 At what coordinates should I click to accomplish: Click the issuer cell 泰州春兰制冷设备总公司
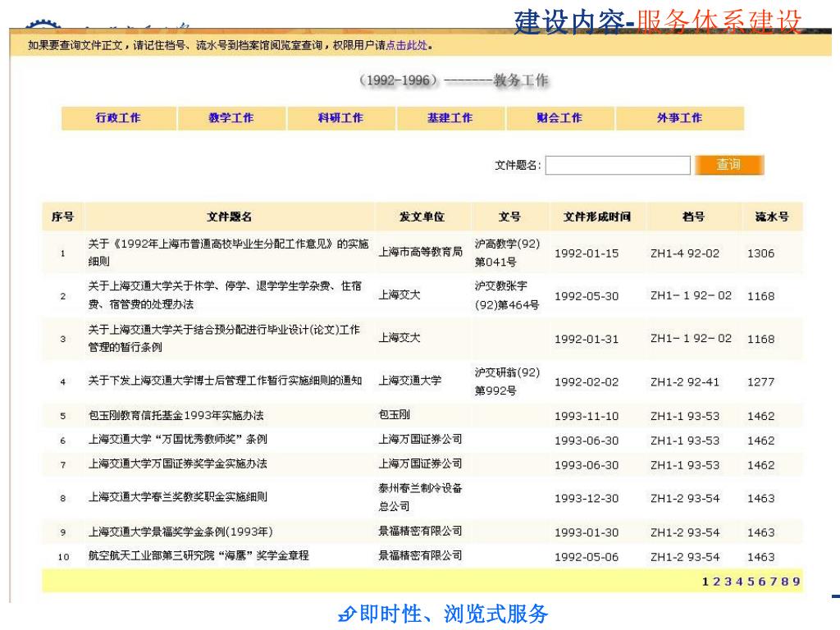(421, 497)
